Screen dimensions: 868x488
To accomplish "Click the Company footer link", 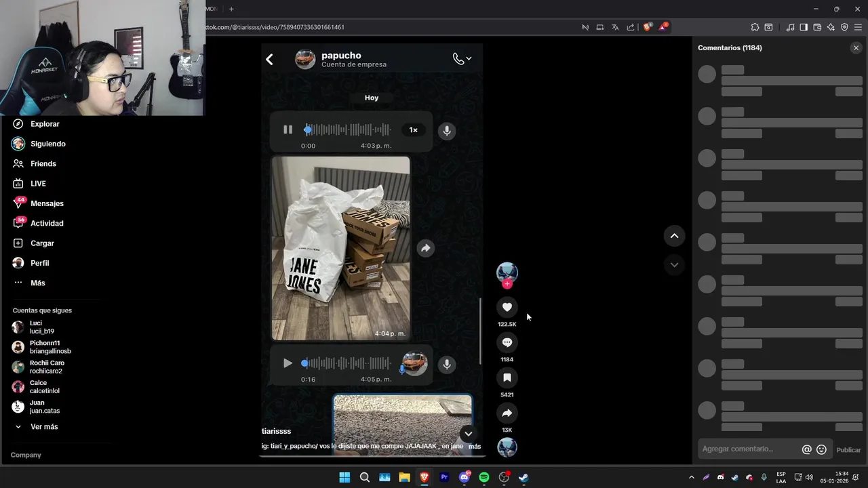I will [26, 455].
